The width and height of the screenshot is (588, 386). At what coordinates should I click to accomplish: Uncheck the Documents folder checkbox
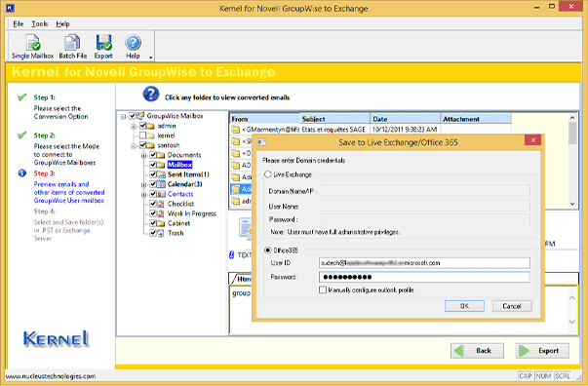pos(153,155)
